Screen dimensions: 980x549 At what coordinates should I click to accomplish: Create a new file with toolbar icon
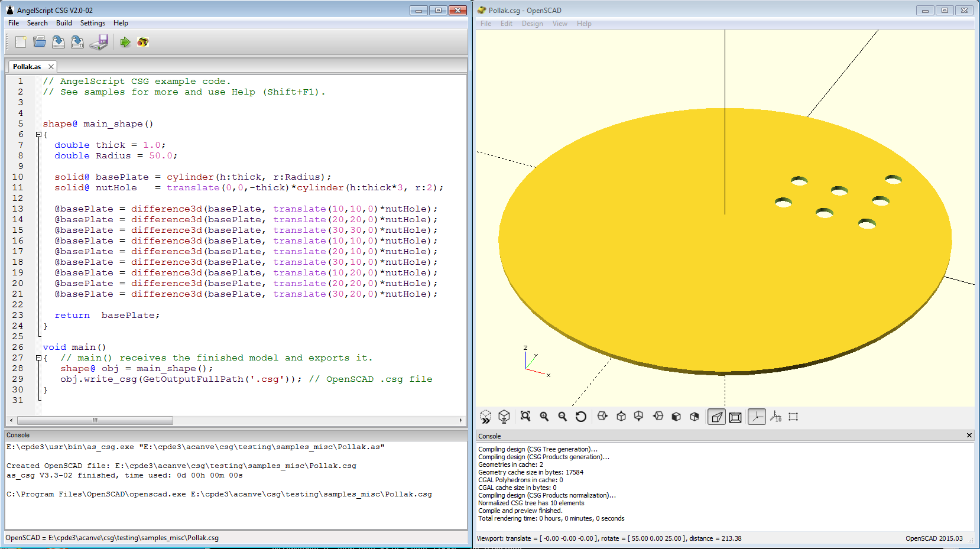coord(21,42)
